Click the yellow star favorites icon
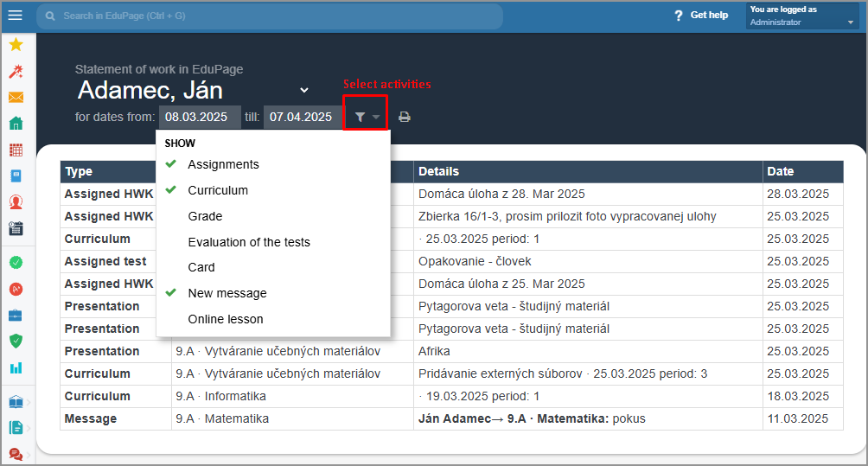Viewport: 868px width, 466px height. (16, 44)
